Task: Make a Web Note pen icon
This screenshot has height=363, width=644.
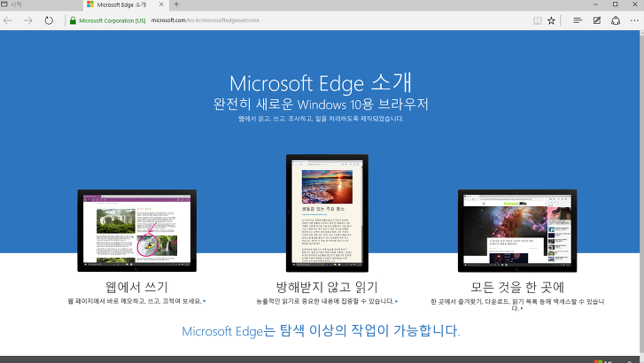Action: coord(597,20)
